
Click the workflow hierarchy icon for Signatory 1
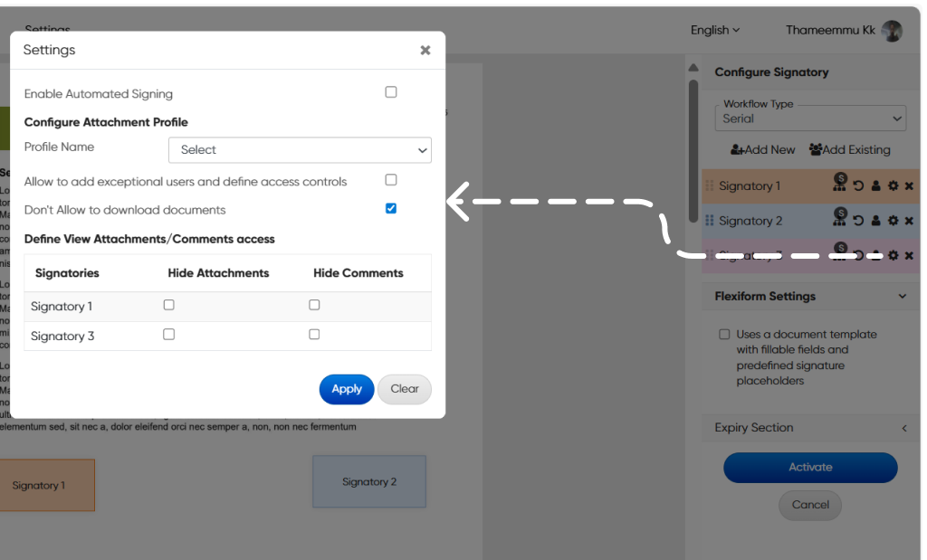pos(840,185)
